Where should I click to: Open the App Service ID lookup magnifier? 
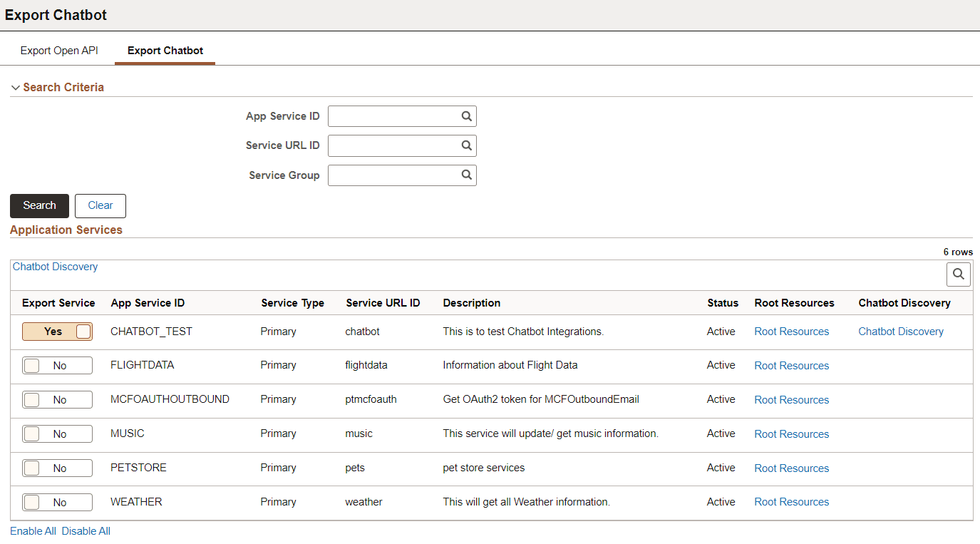tap(466, 116)
